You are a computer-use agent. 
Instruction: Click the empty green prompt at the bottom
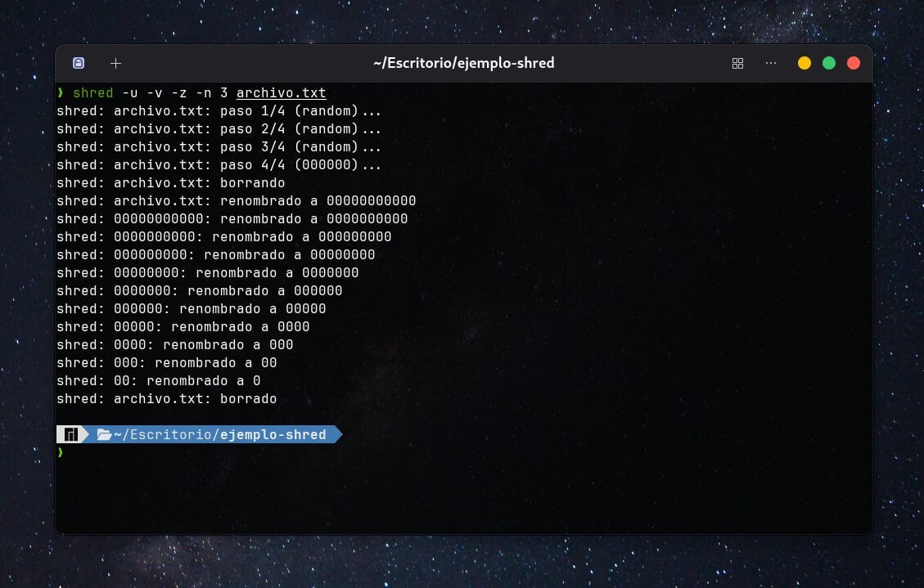[60, 452]
